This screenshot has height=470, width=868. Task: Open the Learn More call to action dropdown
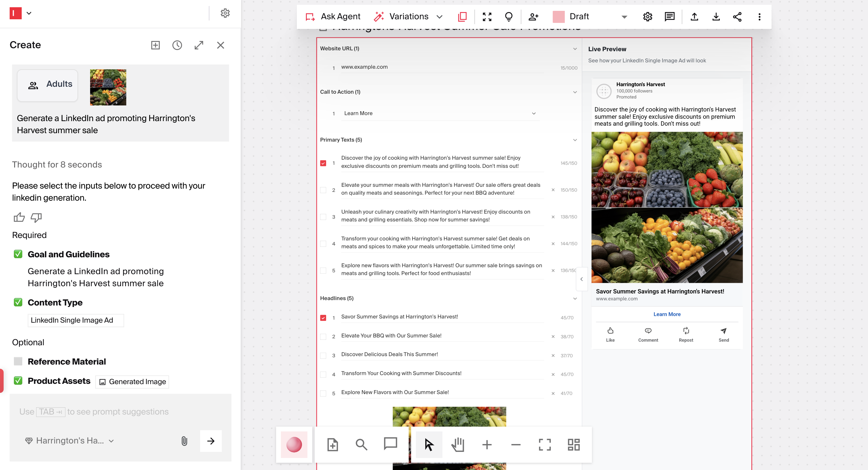click(439, 113)
